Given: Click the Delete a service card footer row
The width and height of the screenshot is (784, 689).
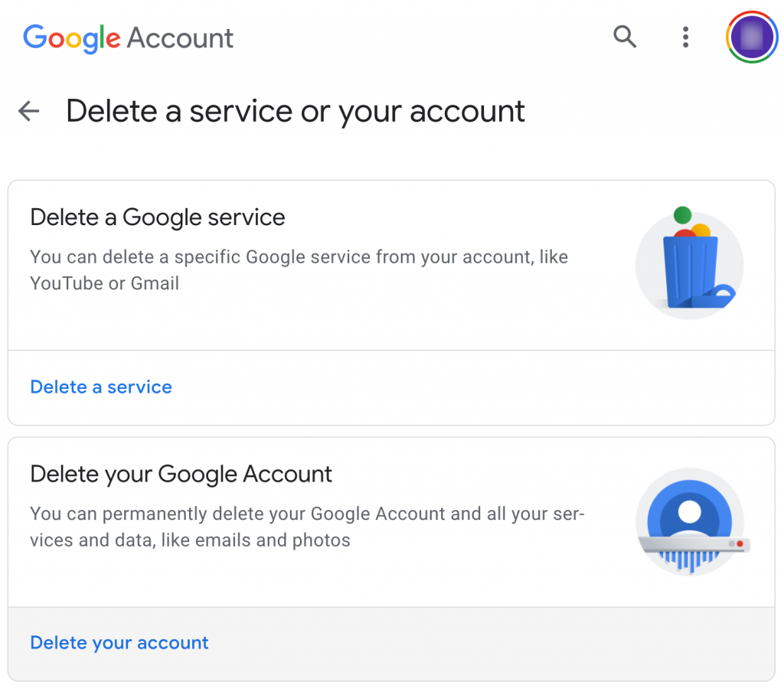Looking at the screenshot, I should tap(391, 387).
